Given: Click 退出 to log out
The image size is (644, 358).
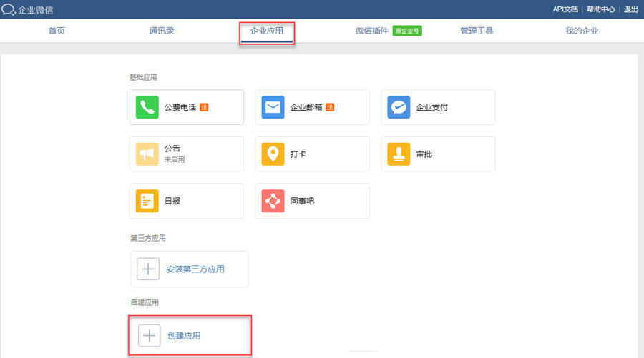Looking at the screenshot, I should (630, 9).
